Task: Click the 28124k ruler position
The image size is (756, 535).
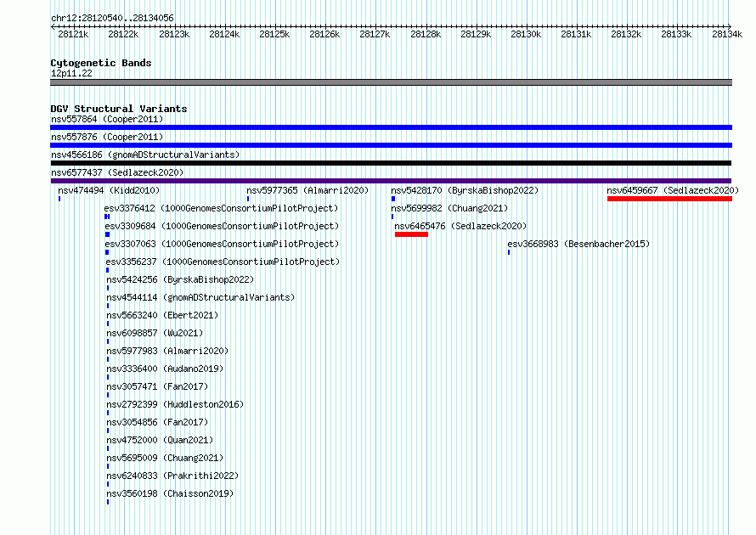Action: click(224, 34)
